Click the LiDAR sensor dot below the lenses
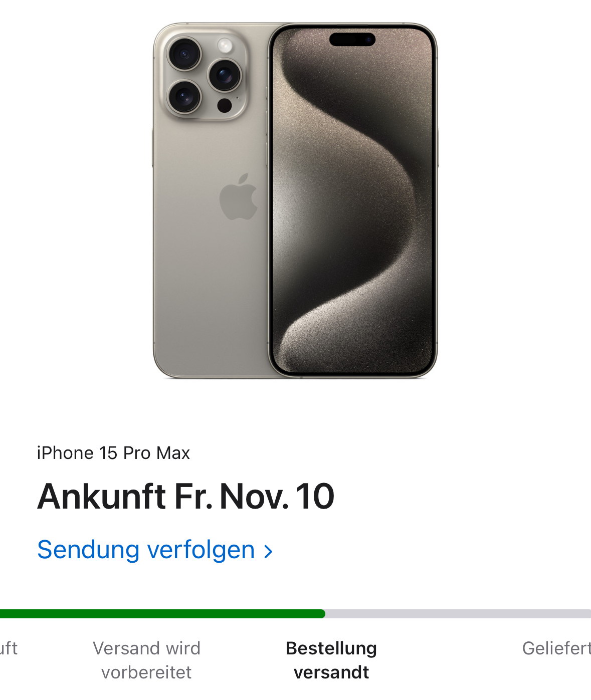 tap(224, 105)
